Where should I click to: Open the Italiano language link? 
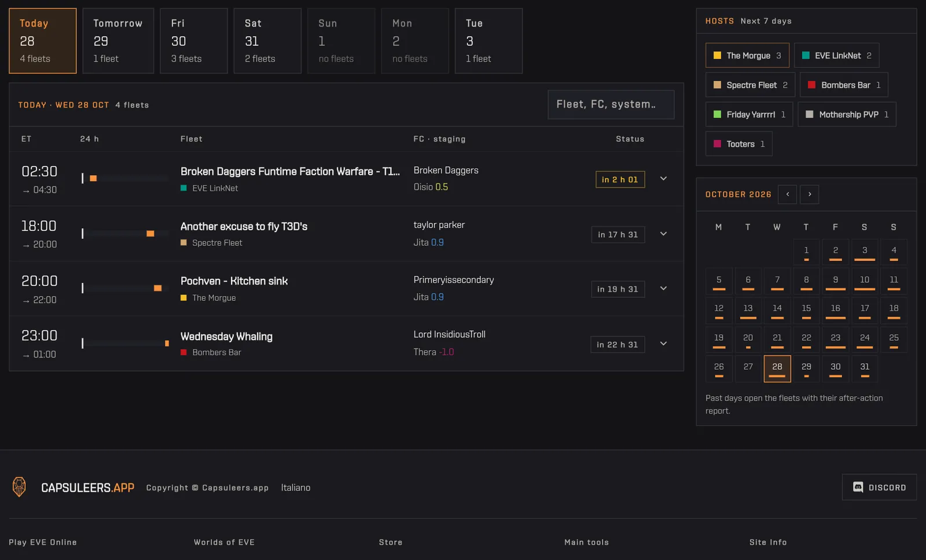[296, 488]
